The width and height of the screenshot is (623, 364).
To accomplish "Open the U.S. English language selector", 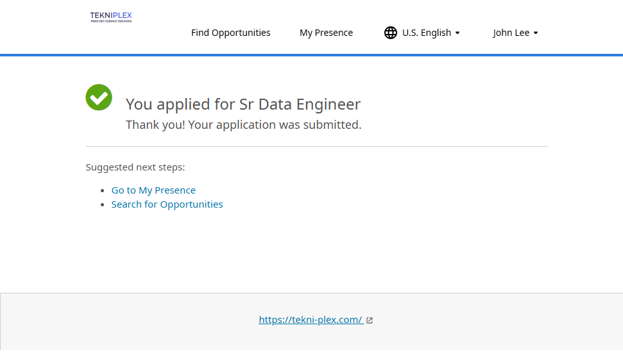I will [426, 33].
